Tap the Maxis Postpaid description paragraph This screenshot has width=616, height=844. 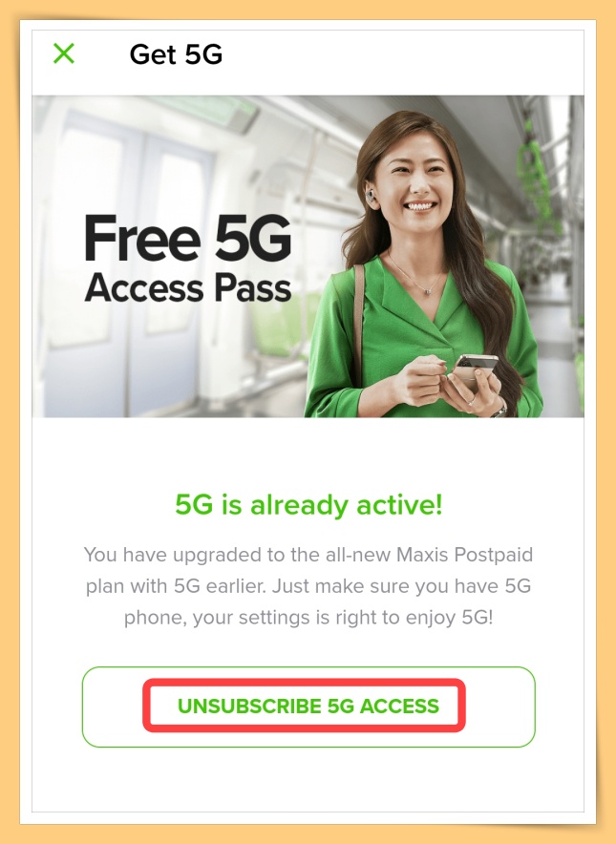click(308, 585)
